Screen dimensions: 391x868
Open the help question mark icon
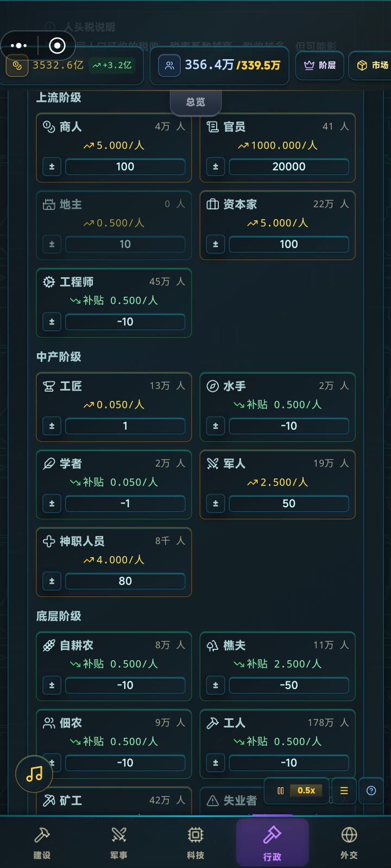click(x=371, y=791)
